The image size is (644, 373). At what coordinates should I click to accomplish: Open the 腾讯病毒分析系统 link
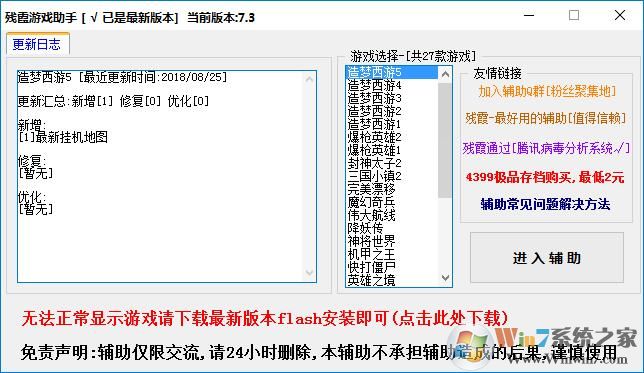[x=546, y=148]
